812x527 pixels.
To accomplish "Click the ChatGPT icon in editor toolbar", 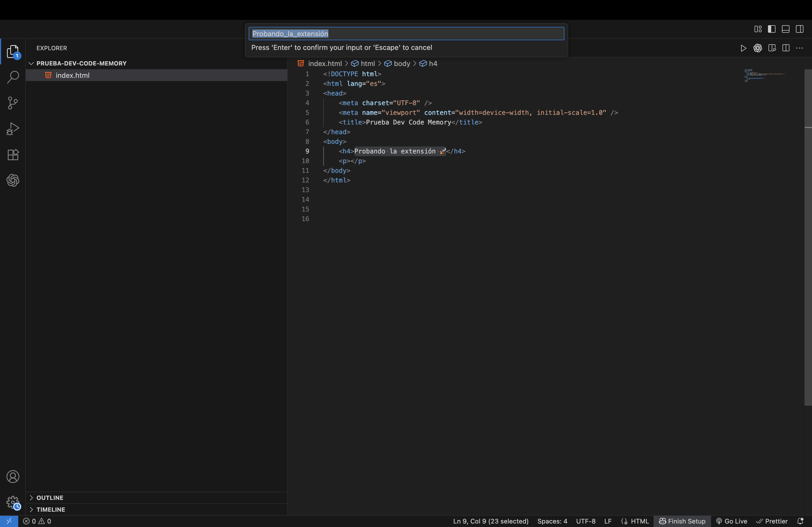I will click(757, 48).
